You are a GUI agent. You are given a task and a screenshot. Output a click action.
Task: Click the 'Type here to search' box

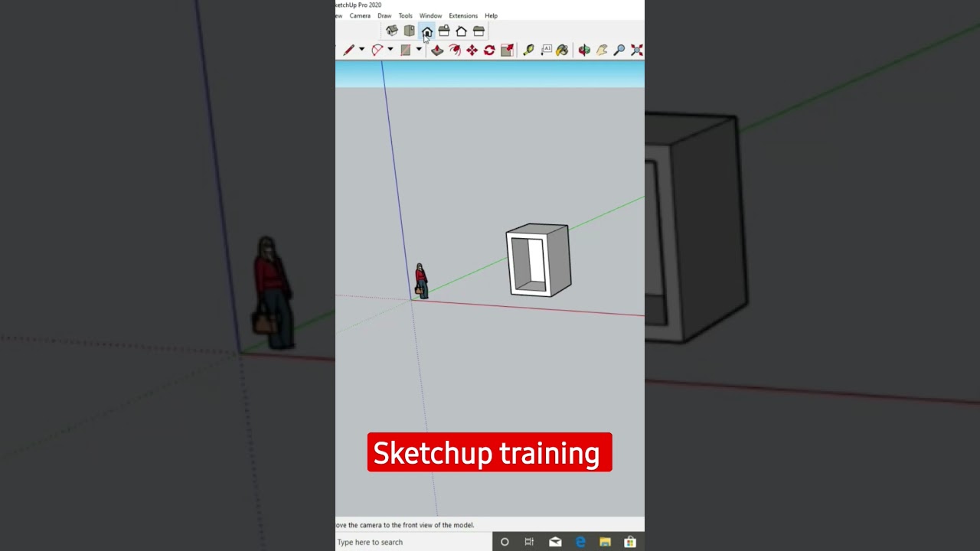tap(413, 542)
